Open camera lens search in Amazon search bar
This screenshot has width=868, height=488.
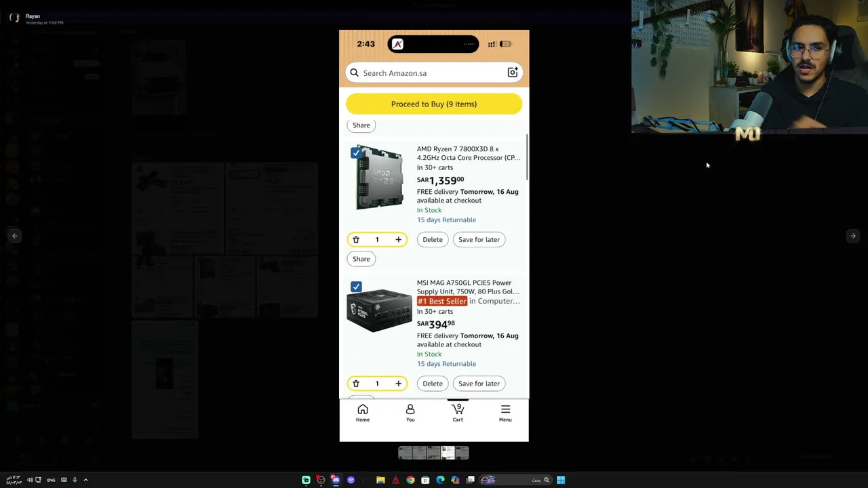[513, 73]
